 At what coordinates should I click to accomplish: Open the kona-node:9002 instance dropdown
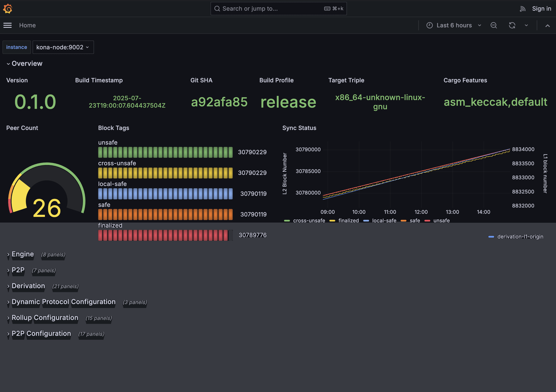coord(63,47)
